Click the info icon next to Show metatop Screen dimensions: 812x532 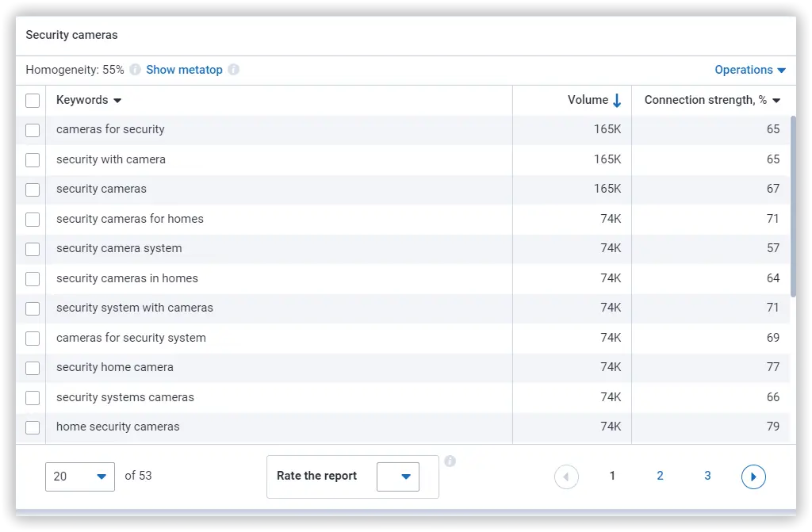234,70
